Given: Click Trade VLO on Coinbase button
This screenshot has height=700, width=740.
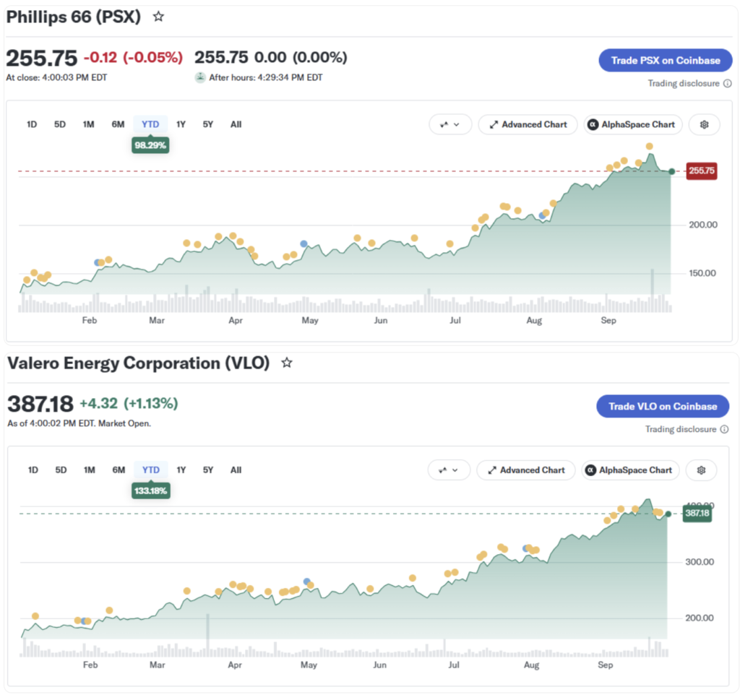Looking at the screenshot, I should coord(663,407).
